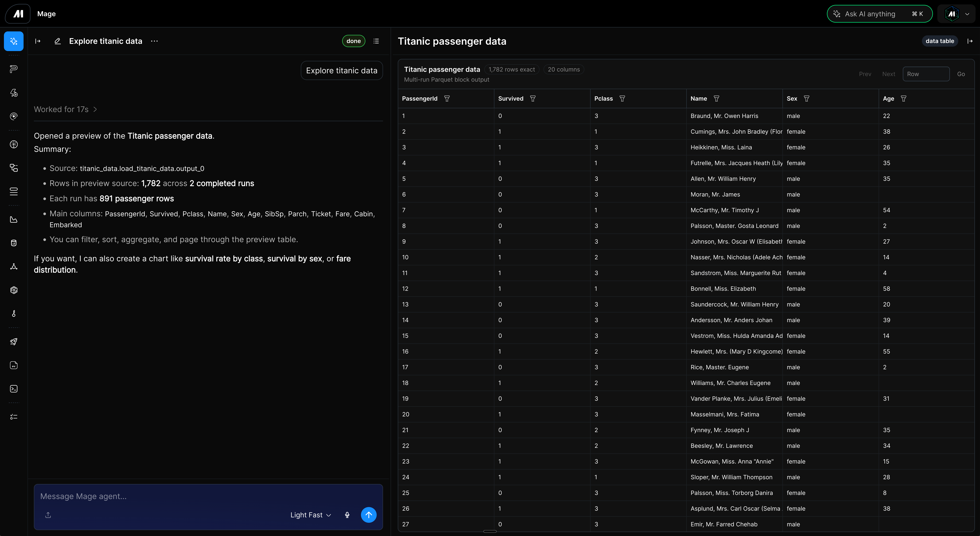
Task: Filter the PassengerId column
Action: [447, 99]
